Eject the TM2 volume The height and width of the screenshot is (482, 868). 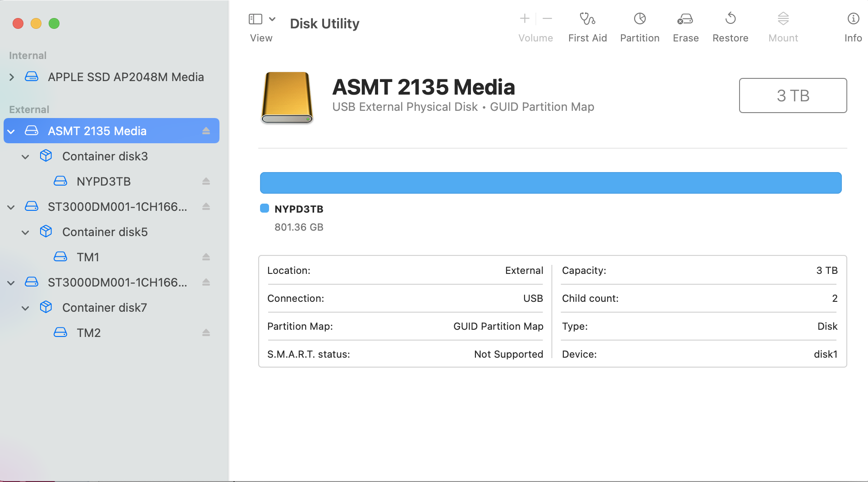206,332
